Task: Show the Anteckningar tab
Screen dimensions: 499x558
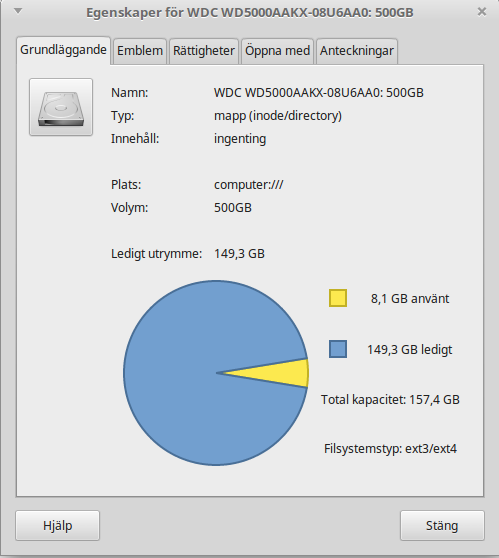Action: pos(357,51)
